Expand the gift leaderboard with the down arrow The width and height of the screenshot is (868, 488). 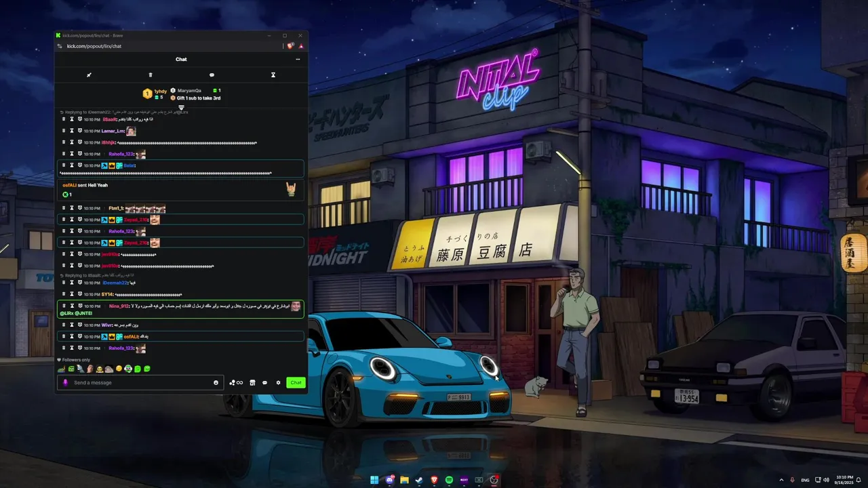tap(181, 107)
